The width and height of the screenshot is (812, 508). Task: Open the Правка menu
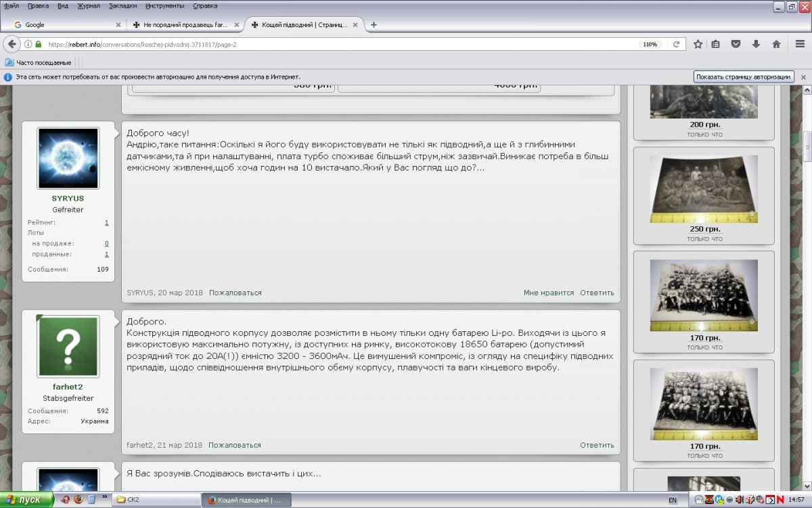click(38, 5)
